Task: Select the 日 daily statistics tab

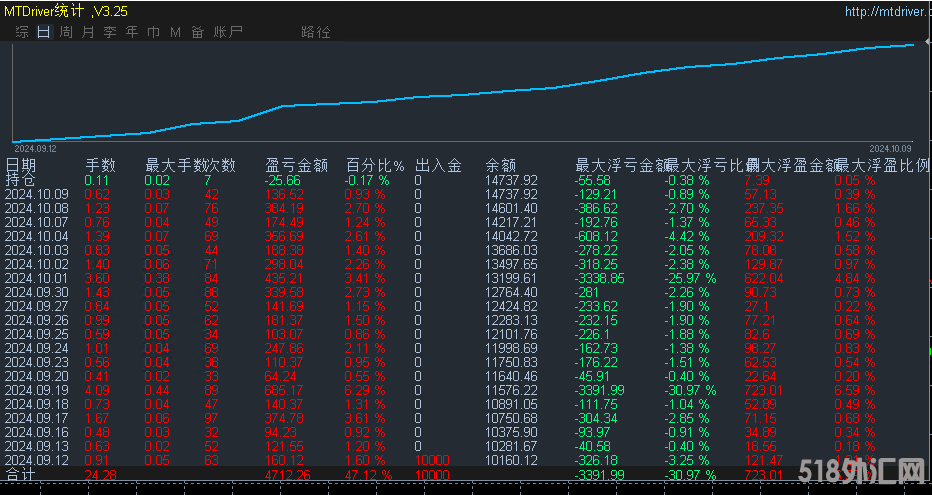Action: (x=43, y=32)
